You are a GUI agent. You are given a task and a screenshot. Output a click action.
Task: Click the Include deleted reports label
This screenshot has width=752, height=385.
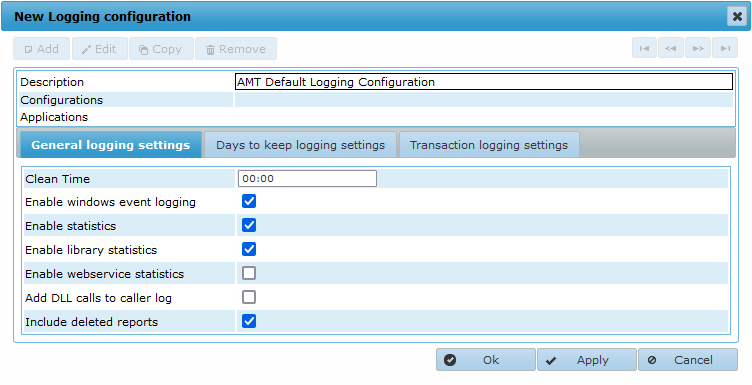click(x=92, y=322)
